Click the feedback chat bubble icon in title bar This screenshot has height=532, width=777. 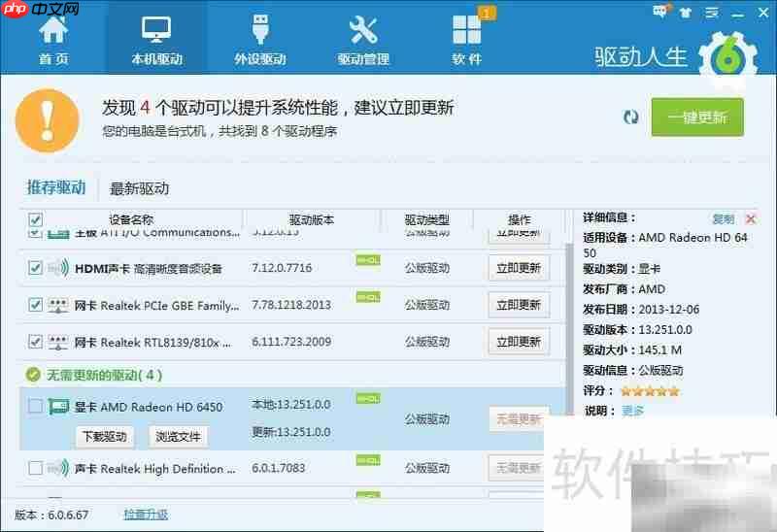(660, 12)
